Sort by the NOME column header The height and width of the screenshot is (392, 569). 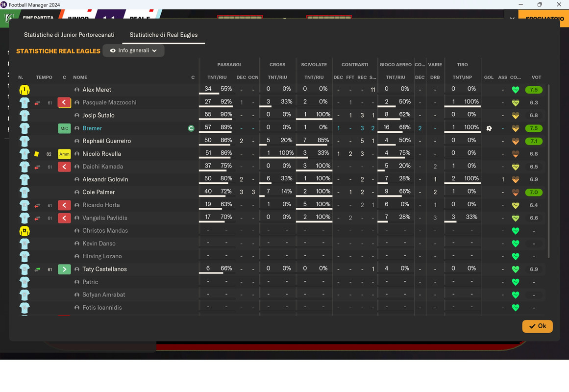click(80, 77)
